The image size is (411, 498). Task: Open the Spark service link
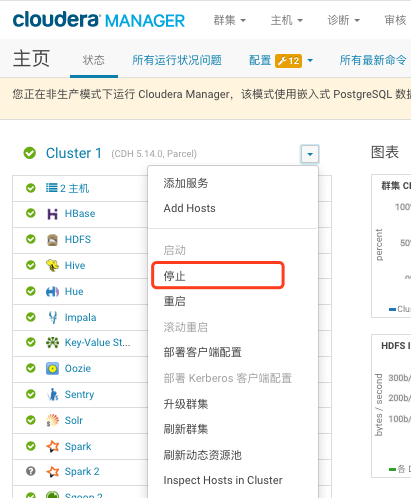(x=78, y=447)
